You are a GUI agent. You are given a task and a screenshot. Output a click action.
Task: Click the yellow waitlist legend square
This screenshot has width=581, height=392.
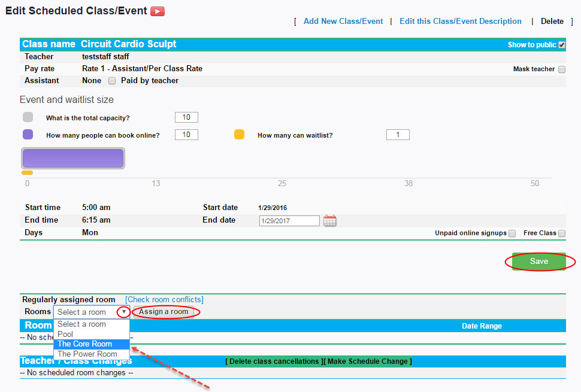(240, 135)
